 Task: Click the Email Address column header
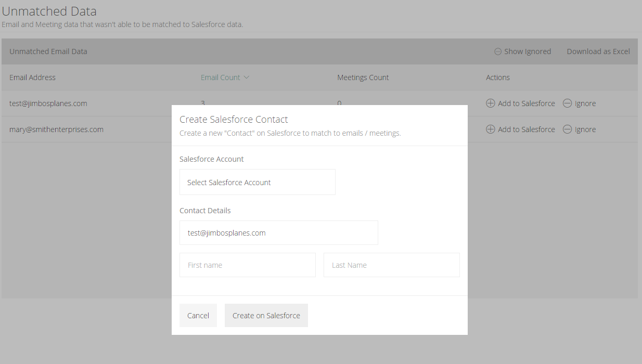[32, 77]
